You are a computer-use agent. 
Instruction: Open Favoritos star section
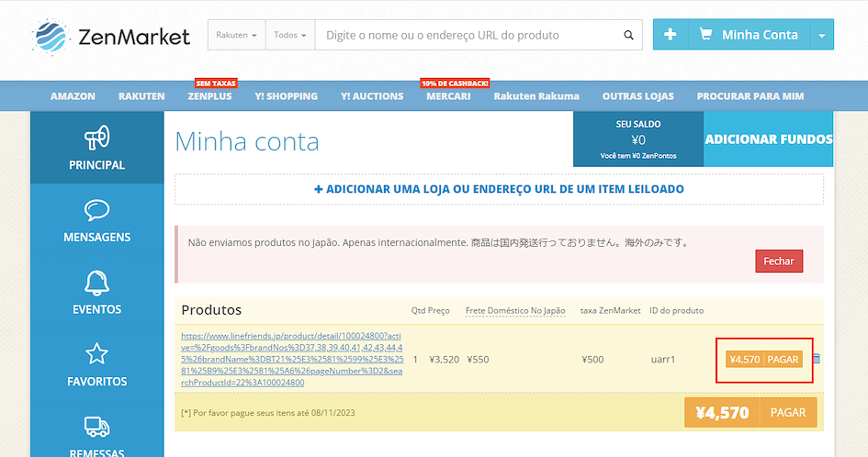coord(96,364)
